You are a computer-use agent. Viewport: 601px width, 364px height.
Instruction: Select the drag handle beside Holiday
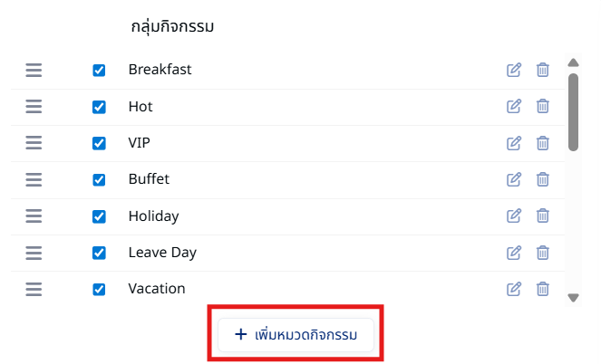(x=34, y=216)
